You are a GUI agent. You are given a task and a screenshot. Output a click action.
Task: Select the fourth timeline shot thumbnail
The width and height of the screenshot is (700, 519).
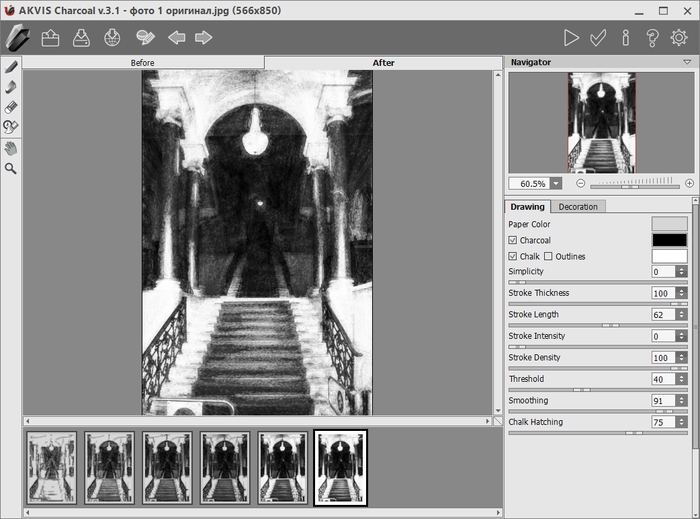[x=225, y=468]
